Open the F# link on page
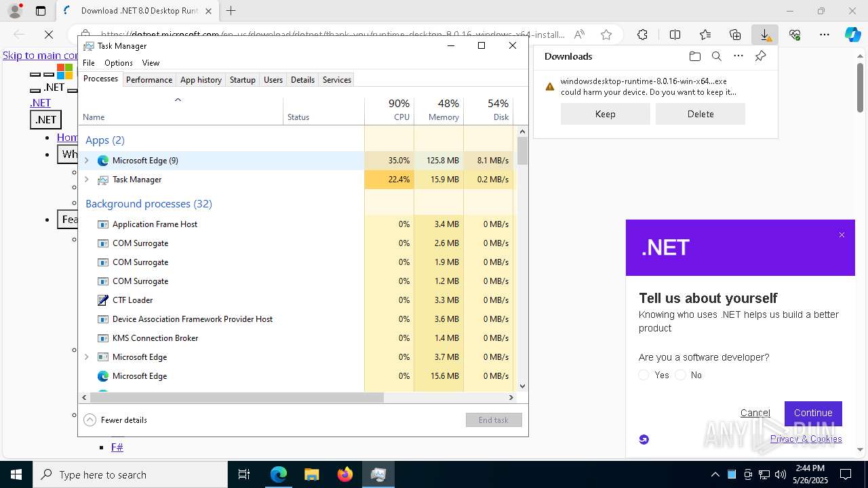This screenshot has width=868, height=488. (x=117, y=447)
